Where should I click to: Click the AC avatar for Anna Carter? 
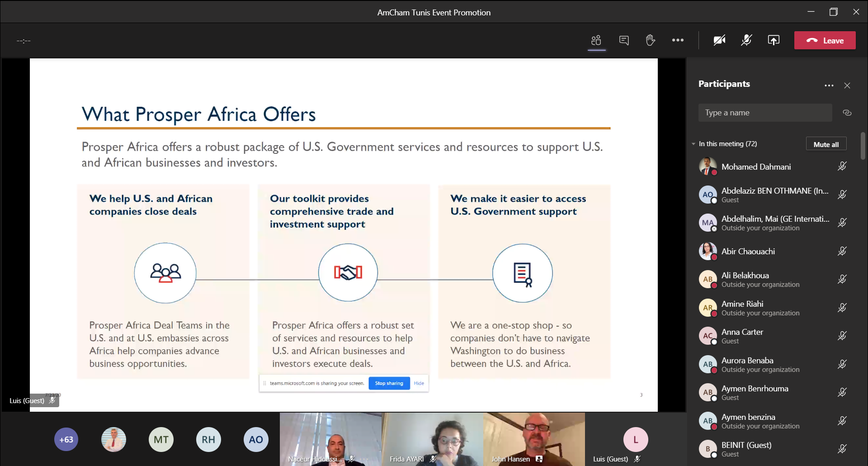(x=708, y=336)
